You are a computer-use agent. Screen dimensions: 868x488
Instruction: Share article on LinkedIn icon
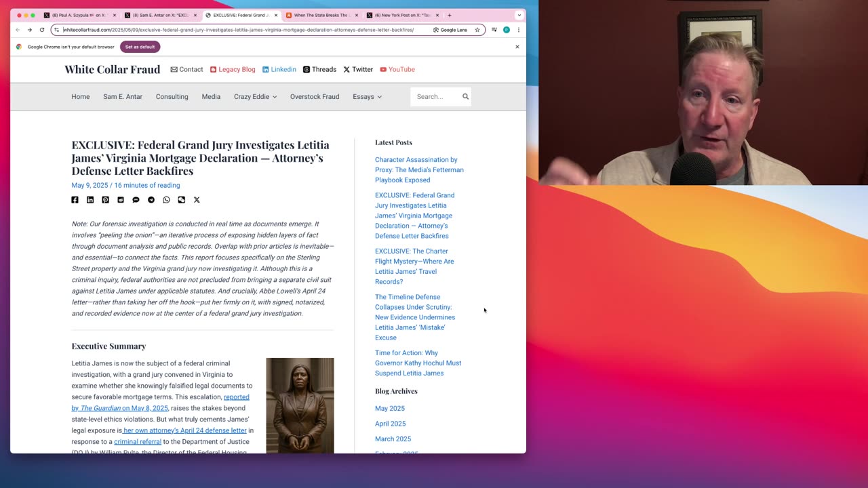pyautogui.click(x=90, y=200)
